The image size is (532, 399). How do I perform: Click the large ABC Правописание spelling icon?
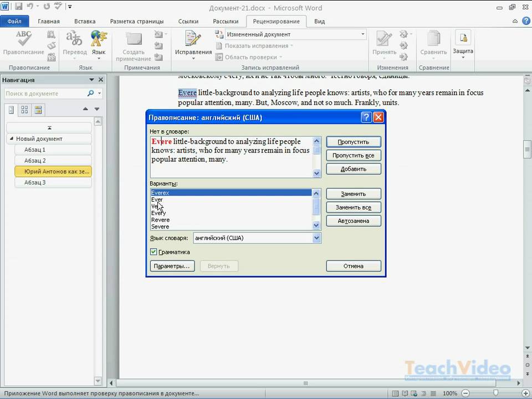coord(23,38)
